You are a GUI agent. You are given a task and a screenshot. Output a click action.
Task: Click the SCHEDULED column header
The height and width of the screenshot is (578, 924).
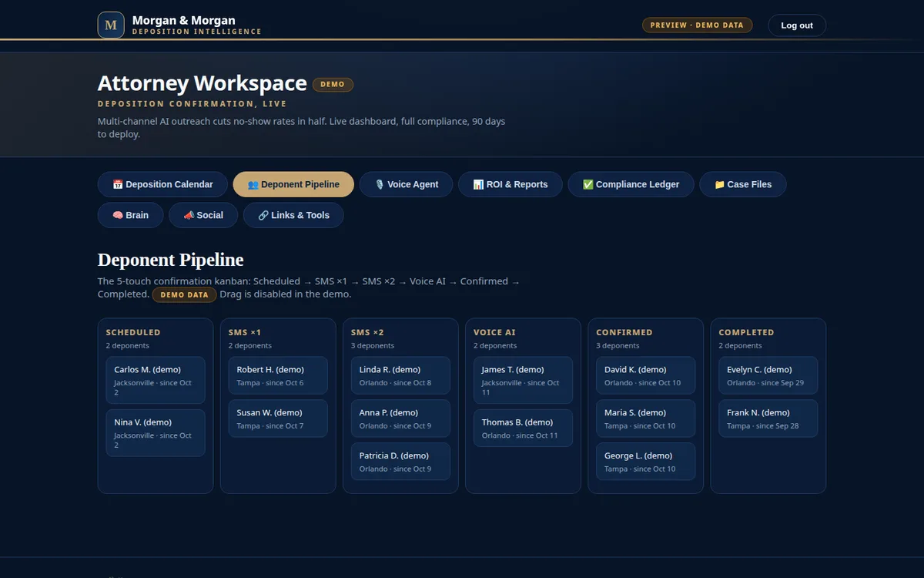(133, 332)
